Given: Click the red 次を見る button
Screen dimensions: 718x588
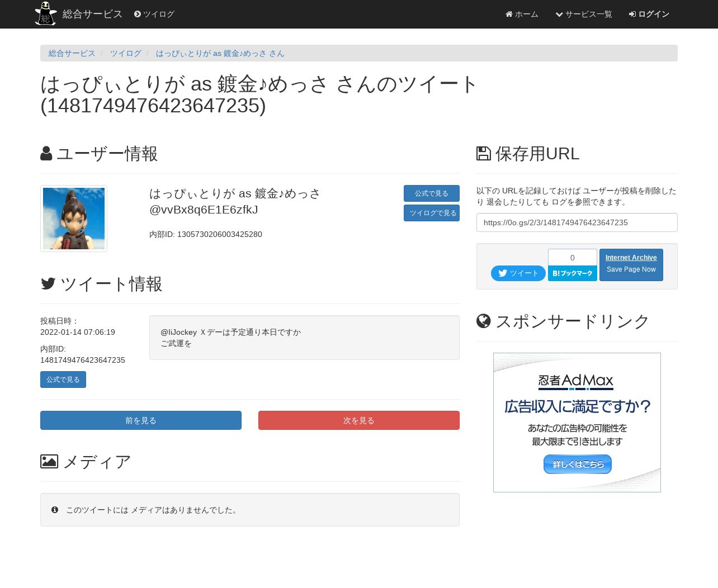Looking at the screenshot, I should click(x=359, y=420).
